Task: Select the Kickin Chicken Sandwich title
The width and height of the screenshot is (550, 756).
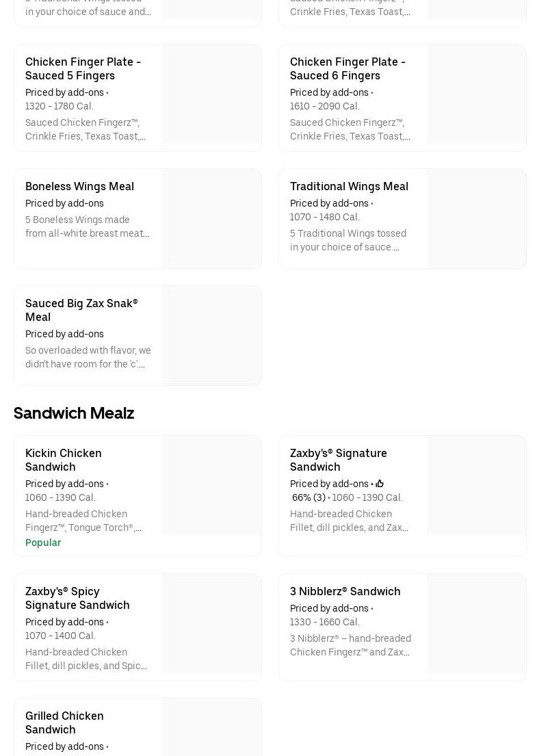Action: 64,460
